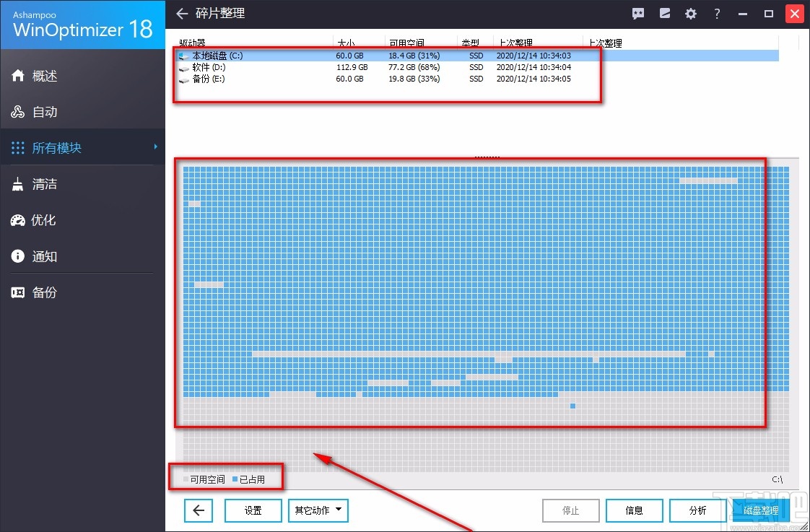Click the 77.2 GB (68%) free space cell
This screenshot has height=532, width=810.
point(414,67)
